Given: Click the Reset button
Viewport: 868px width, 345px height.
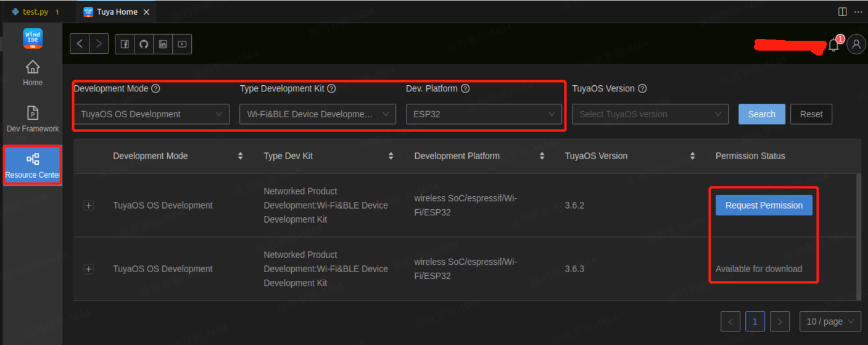Looking at the screenshot, I should (811, 114).
